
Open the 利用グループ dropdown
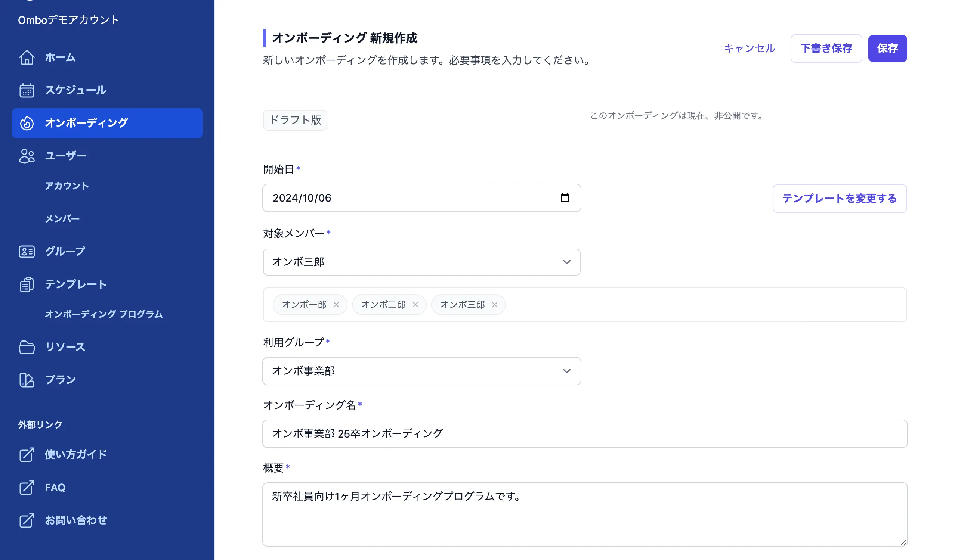(421, 371)
